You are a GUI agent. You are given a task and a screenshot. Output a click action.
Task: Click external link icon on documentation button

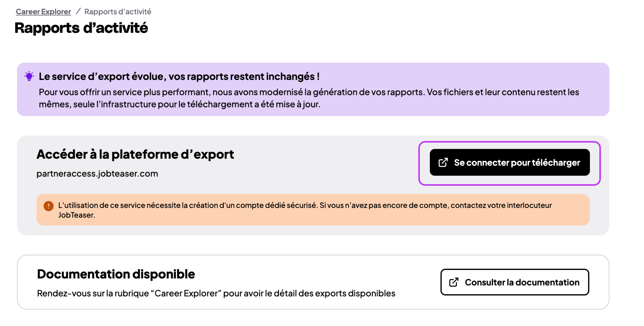(x=454, y=282)
